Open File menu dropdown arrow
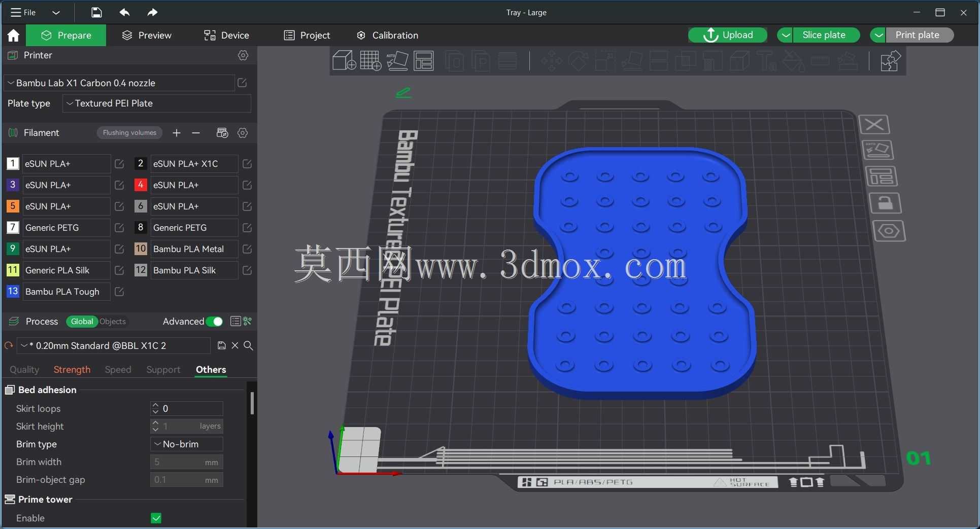Image resolution: width=980 pixels, height=529 pixels. click(56, 13)
